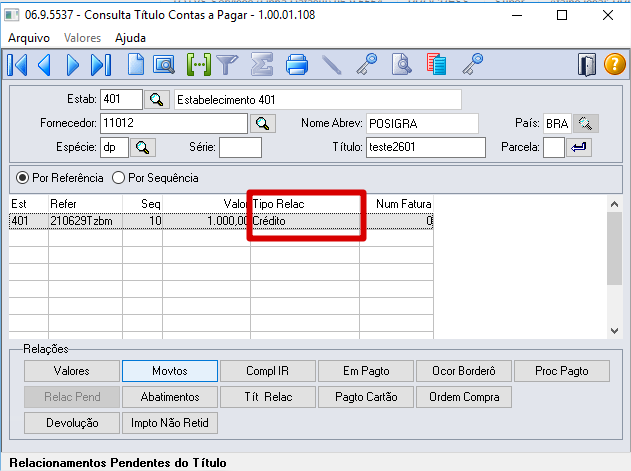The width and height of the screenshot is (631, 471).
Task: Click the grid vertical scrollbar thumb
Action: pyautogui.click(x=614, y=248)
